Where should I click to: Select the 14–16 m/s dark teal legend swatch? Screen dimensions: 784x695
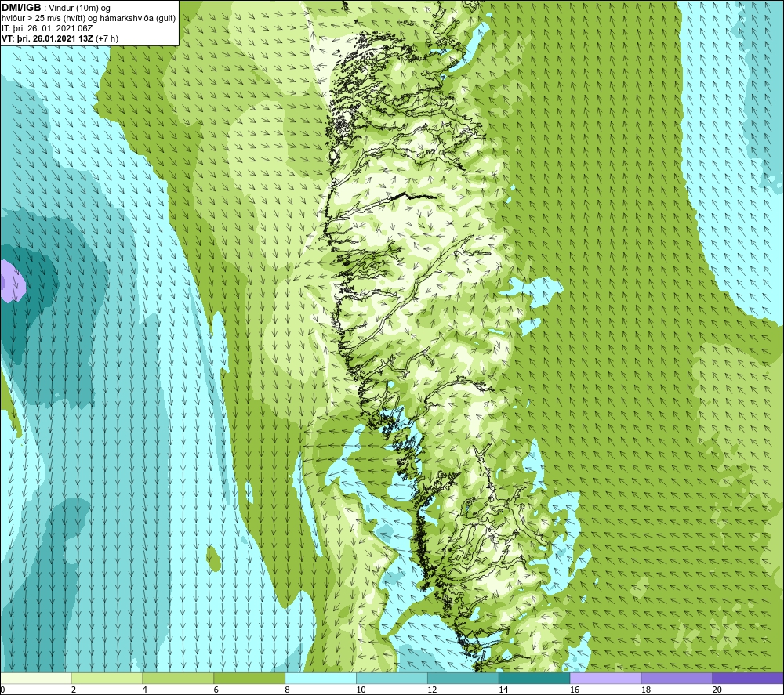click(x=535, y=678)
